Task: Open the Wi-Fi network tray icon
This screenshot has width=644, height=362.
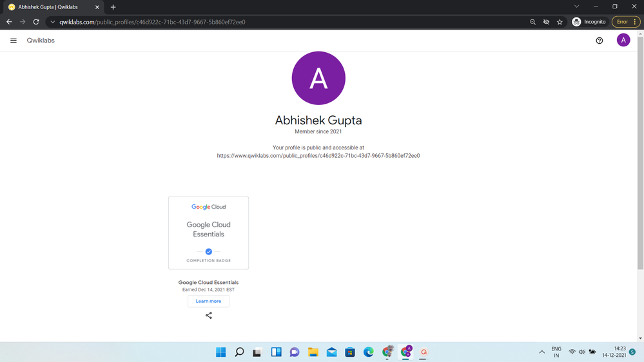Action: (572, 352)
